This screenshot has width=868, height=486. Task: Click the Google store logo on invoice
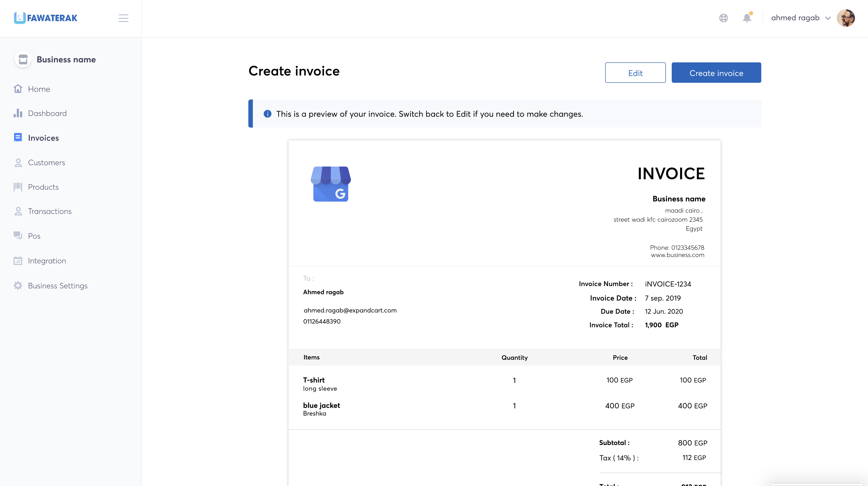[330, 184]
